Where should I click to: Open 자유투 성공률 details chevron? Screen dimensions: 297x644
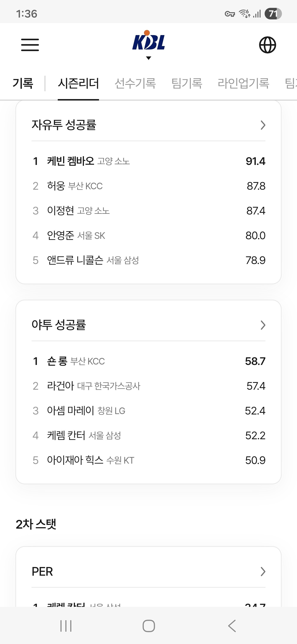[x=263, y=125]
